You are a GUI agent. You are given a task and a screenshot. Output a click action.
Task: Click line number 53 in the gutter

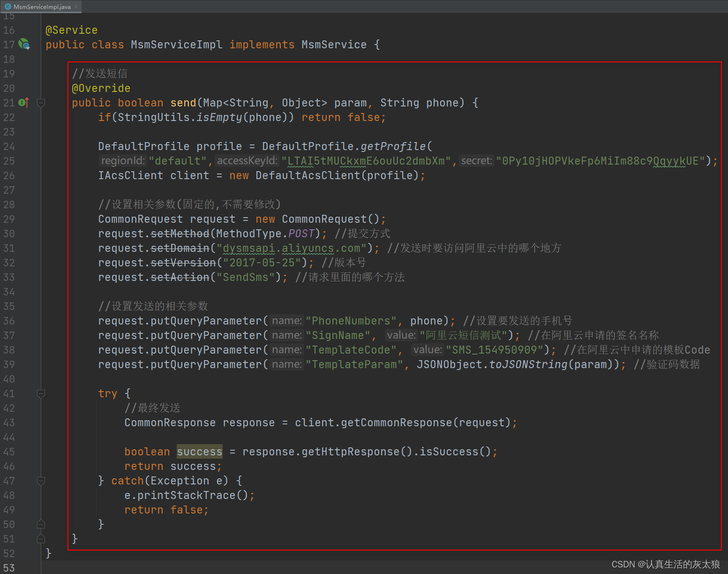(x=9, y=568)
